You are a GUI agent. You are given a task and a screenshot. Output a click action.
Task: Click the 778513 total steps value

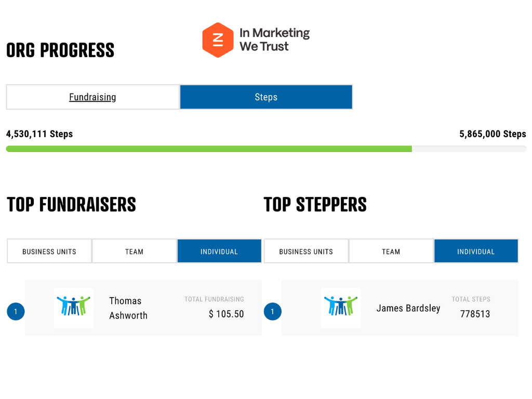point(475,314)
